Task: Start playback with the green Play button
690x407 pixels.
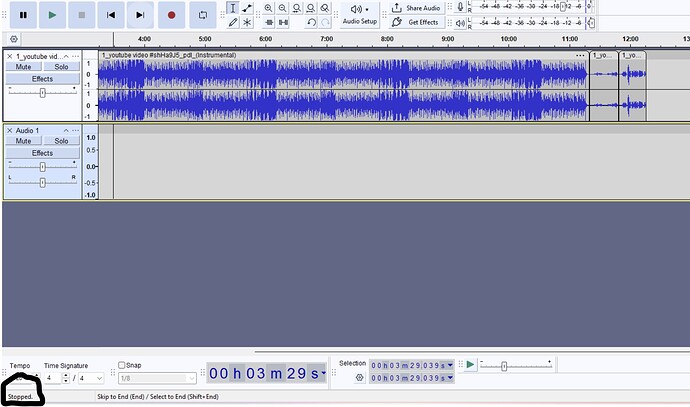Action: (52, 15)
